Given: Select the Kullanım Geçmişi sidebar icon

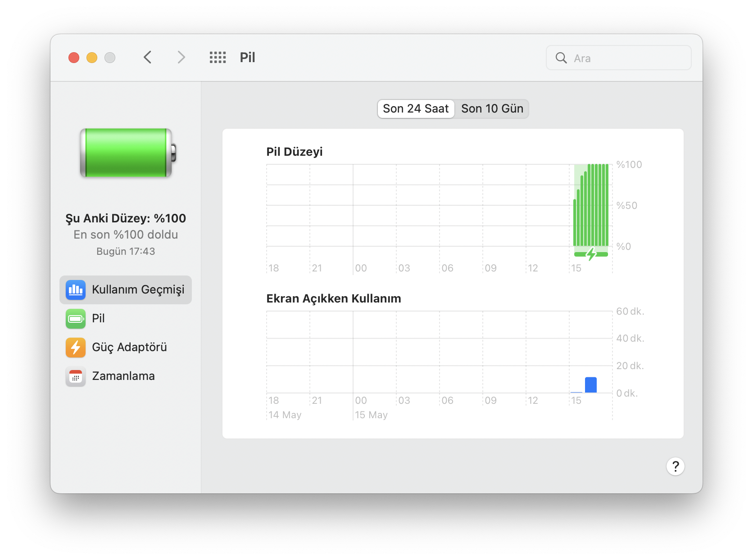Looking at the screenshot, I should point(75,290).
